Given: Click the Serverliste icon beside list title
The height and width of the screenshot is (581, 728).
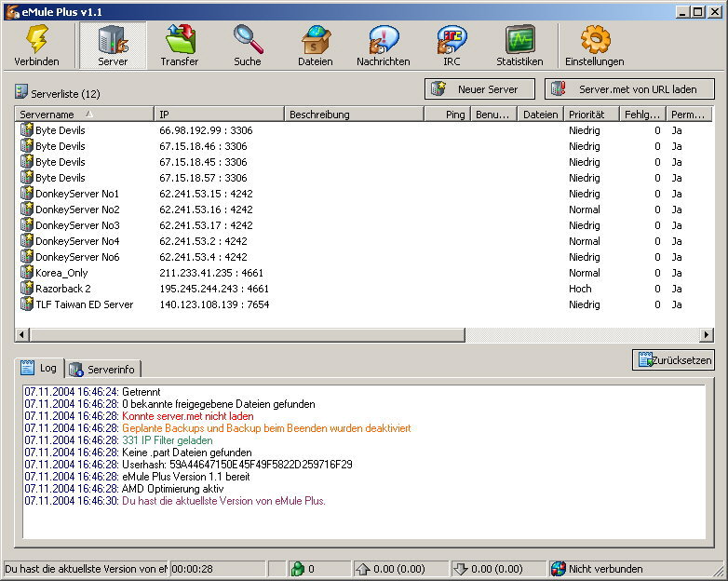Looking at the screenshot, I should coord(20,91).
